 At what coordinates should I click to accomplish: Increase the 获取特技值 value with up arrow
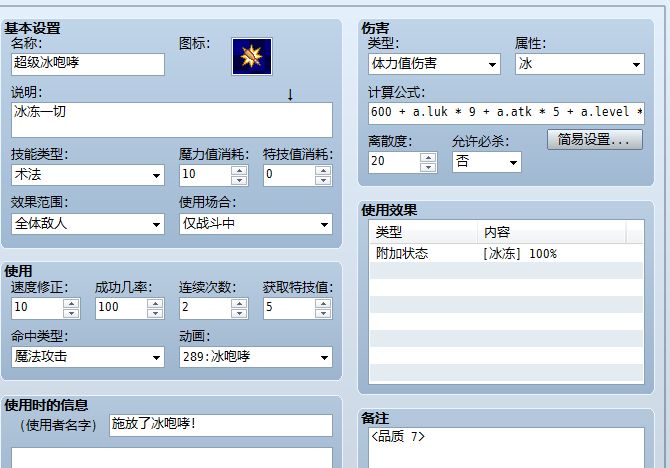pyautogui.click(x=323, y=303)
